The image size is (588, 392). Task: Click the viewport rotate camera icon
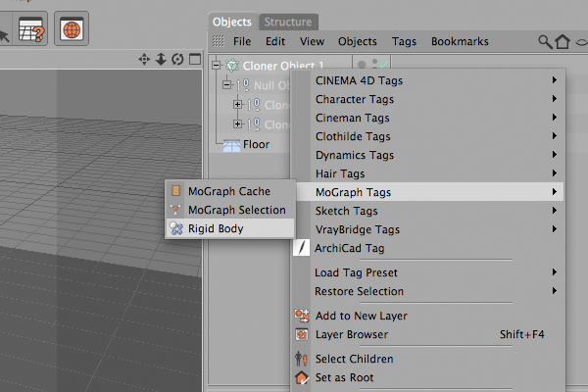[177, 59]
